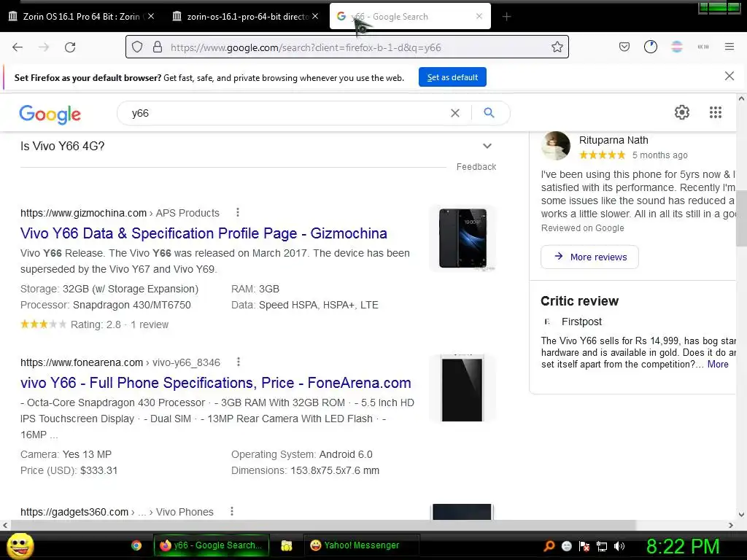
Task: Click More in the critic review
Action: pyautogui.click(x=718, y=365)
